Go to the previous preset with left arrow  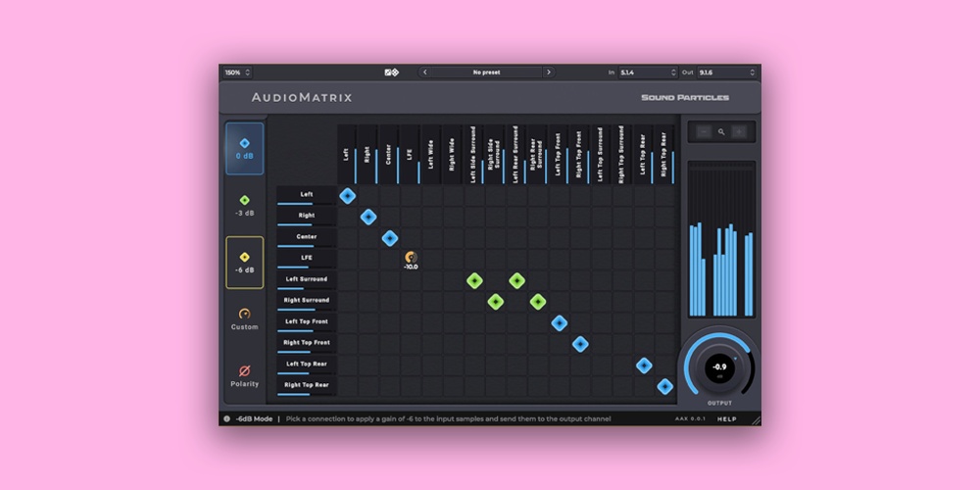pos(424,73)
